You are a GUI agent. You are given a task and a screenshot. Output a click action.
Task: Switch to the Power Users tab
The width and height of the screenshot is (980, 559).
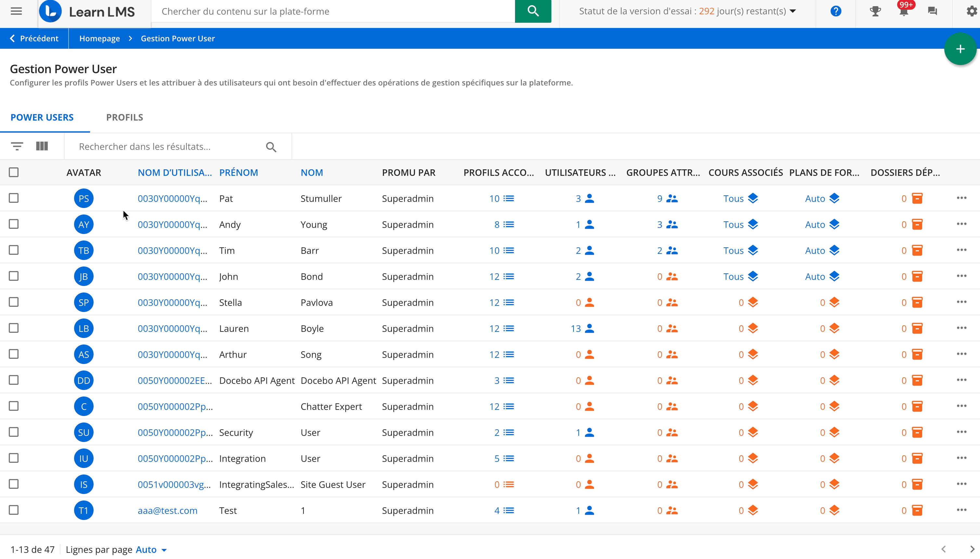pyautogui.click(x=42, y=117)
